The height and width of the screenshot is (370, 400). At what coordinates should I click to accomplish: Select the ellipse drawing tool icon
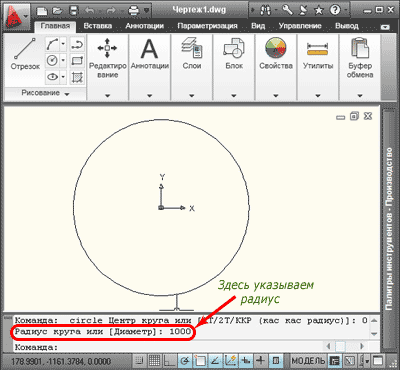click(52, 77)
